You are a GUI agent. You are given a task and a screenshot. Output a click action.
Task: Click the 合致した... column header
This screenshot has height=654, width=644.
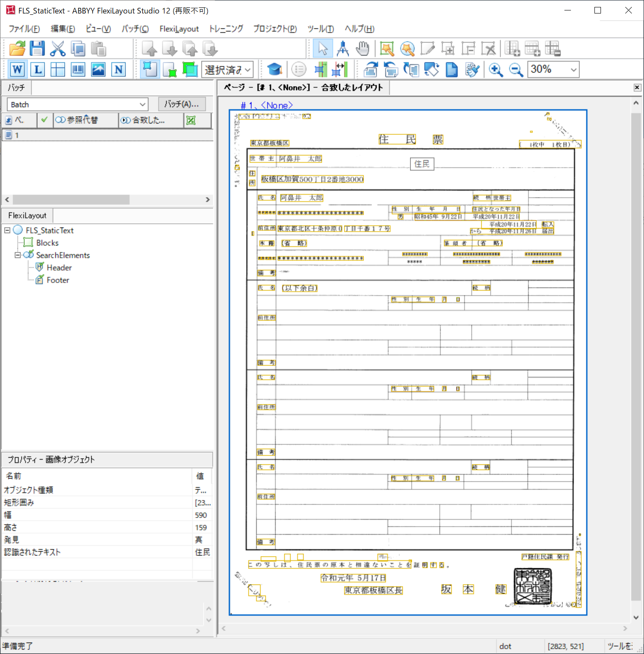[x=151, y=120]
